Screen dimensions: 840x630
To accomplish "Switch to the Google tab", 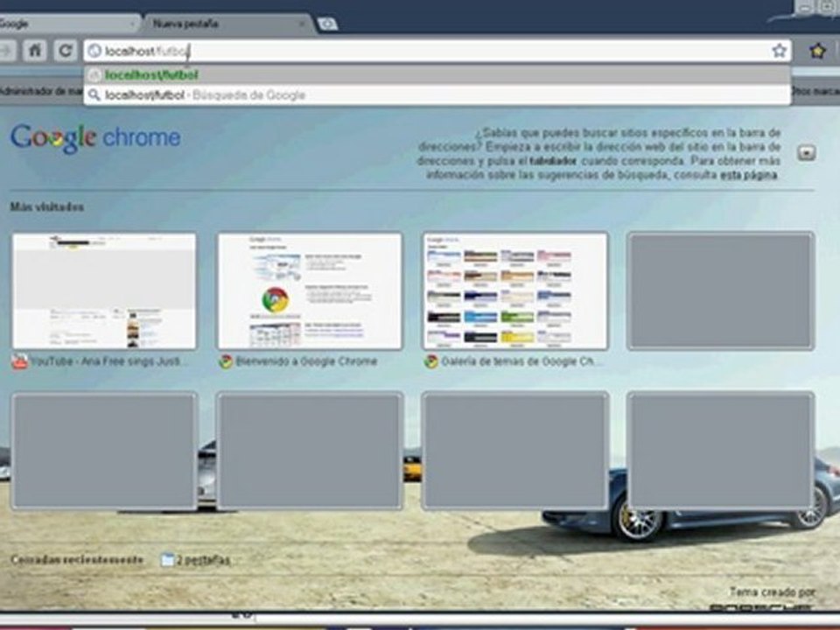I will (x=67, y=24).
